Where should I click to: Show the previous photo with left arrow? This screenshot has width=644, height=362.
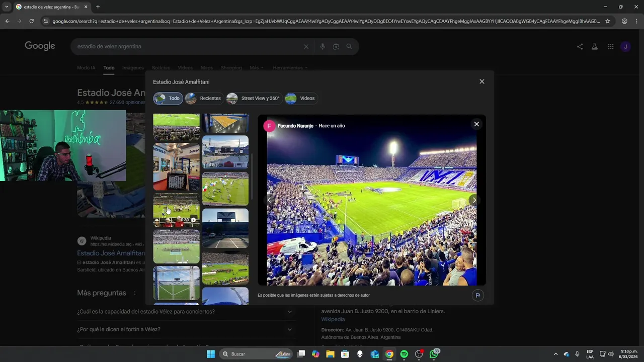[x=269, y=200]
